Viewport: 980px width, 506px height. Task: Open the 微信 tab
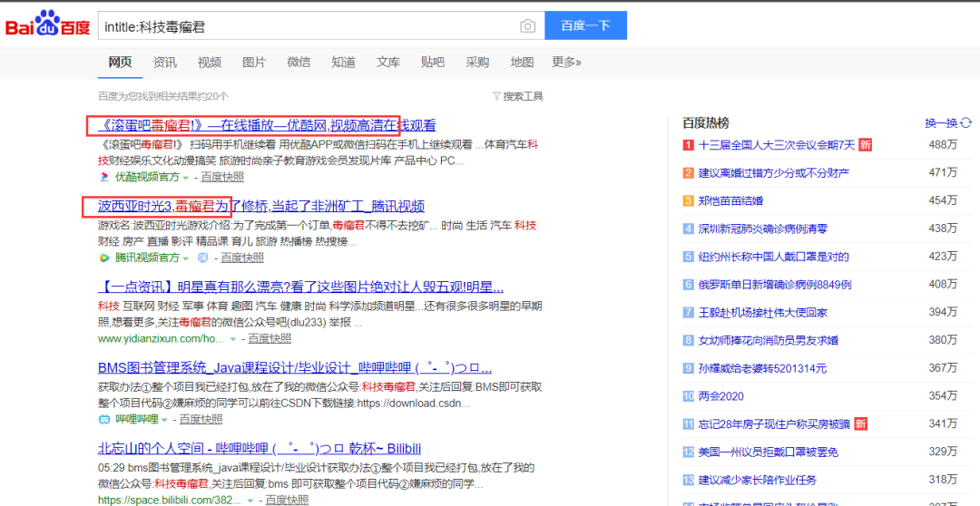[299, 63]
